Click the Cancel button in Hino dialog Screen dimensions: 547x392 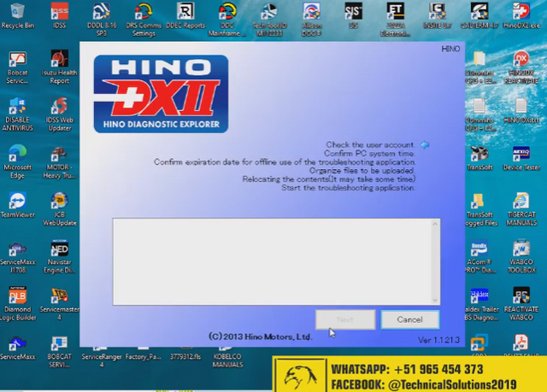pos(409,319)
